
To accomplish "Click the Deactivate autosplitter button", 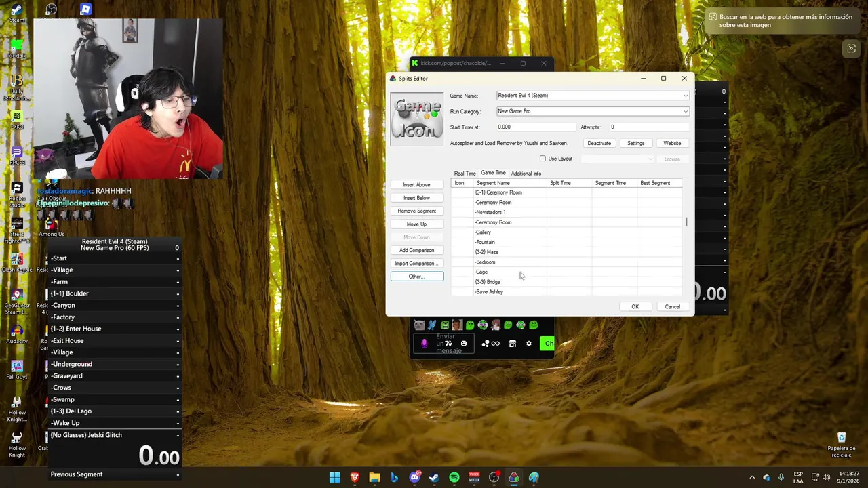I will pos(599,143).
